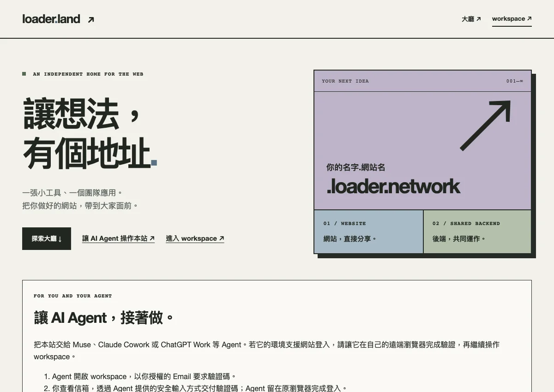Click the YOUR NEXT IDEA header text
The width and height of the screenshot is (554, 392).
tap(345, 81)
